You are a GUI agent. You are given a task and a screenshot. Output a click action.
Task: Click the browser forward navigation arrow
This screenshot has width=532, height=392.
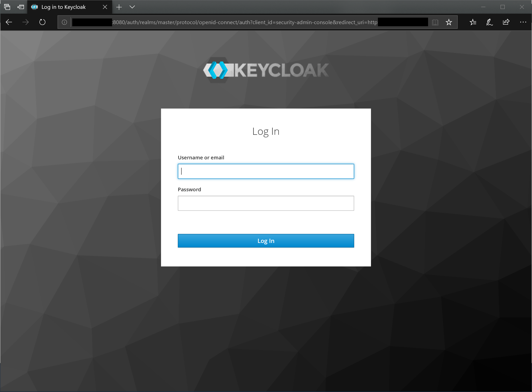[25, 22]
